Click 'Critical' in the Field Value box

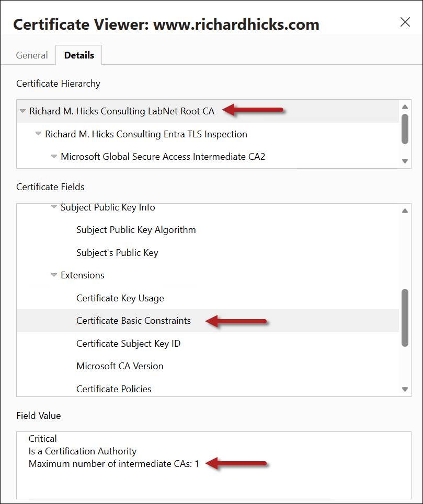point(43,439)
